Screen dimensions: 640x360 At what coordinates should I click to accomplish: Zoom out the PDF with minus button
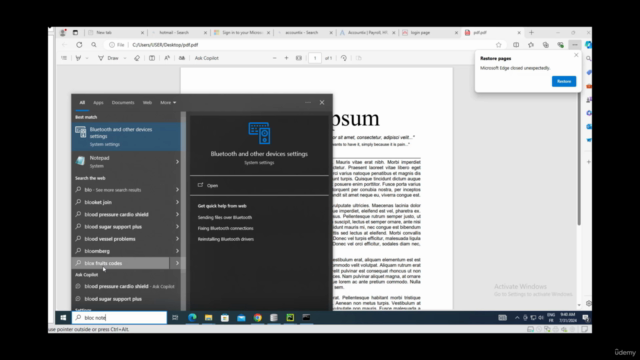coord(274,58)
